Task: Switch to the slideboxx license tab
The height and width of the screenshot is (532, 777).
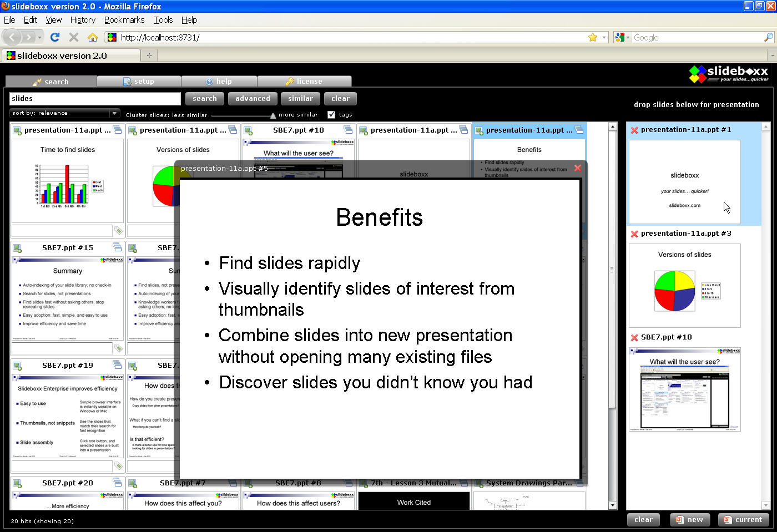Action: pos(304,82)
